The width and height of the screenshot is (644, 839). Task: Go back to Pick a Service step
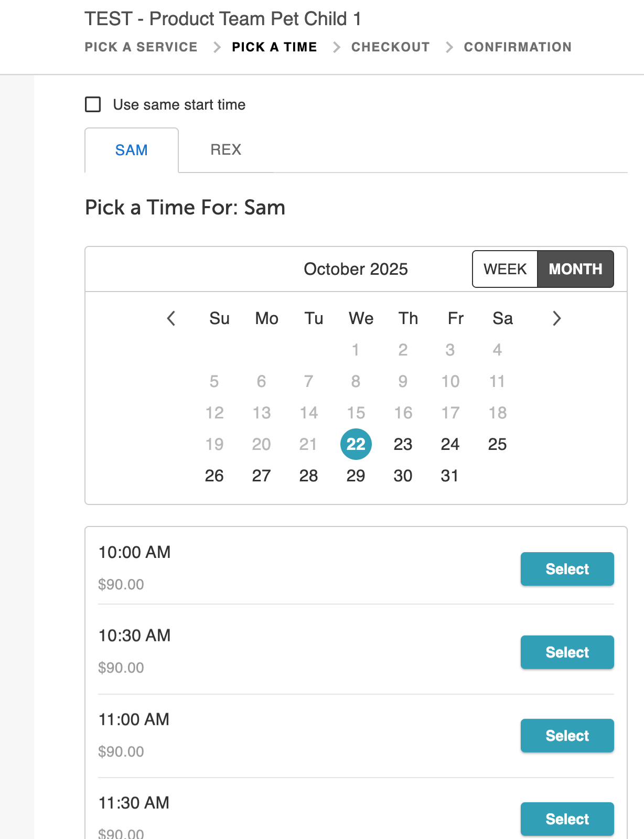[x=141, y=47]
